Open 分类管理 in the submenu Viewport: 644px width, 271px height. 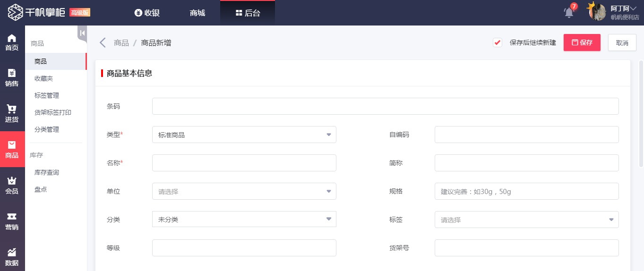47,129
